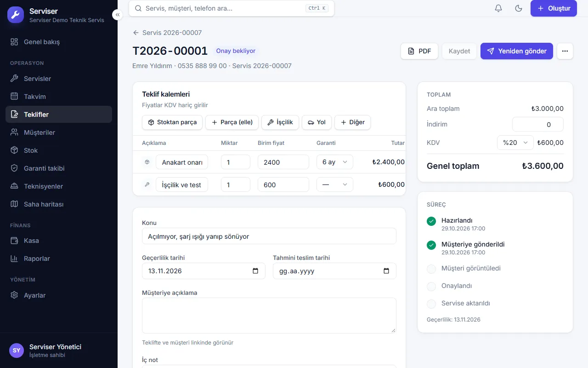Image resolution: width=588 pixels, height=368 pixels.
Task: Click Yeniden gönder to resend quote
Action: tap(517, 51)
